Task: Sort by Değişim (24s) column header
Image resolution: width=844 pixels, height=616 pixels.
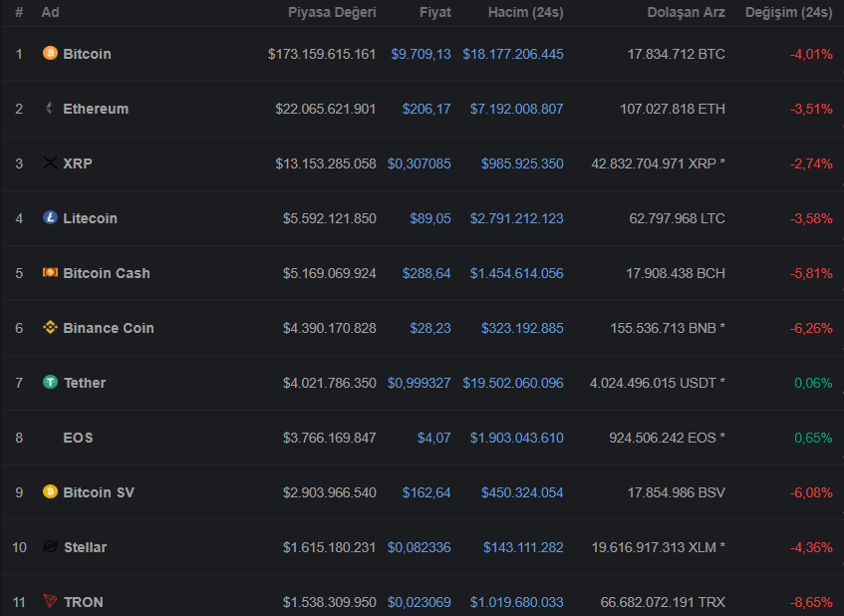Action: 789,12
